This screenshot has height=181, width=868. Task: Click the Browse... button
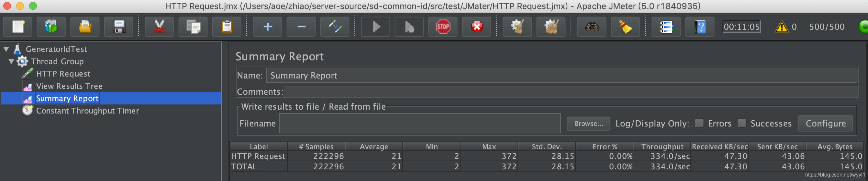click(x=589, y=124)
